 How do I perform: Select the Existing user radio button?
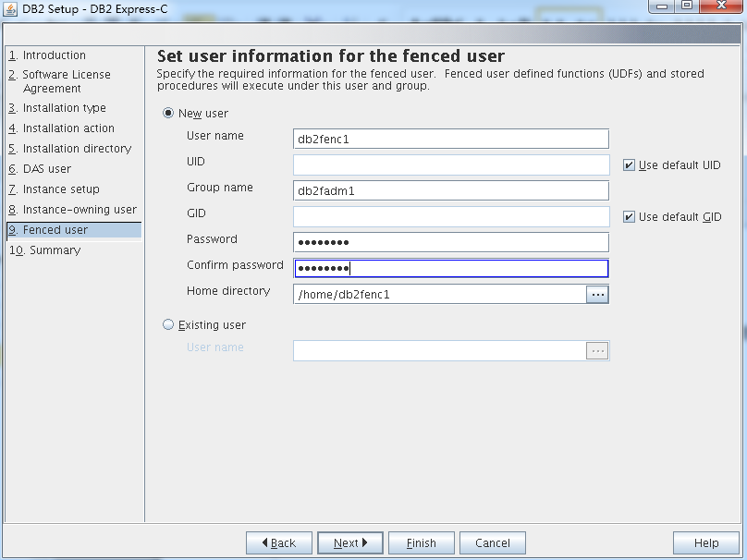tap(168, 324)
